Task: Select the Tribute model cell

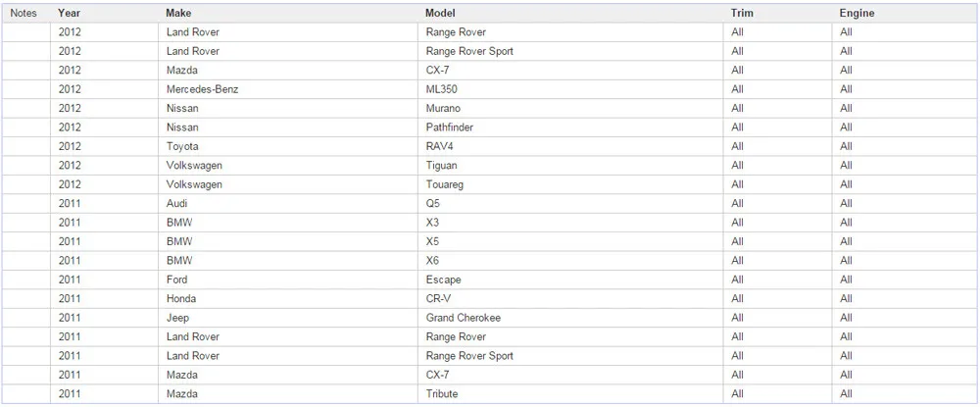Action: [570, 394]
